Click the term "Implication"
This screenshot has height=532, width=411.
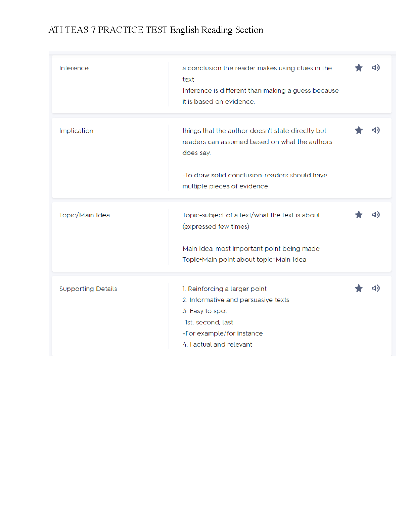tap(76, 131)
